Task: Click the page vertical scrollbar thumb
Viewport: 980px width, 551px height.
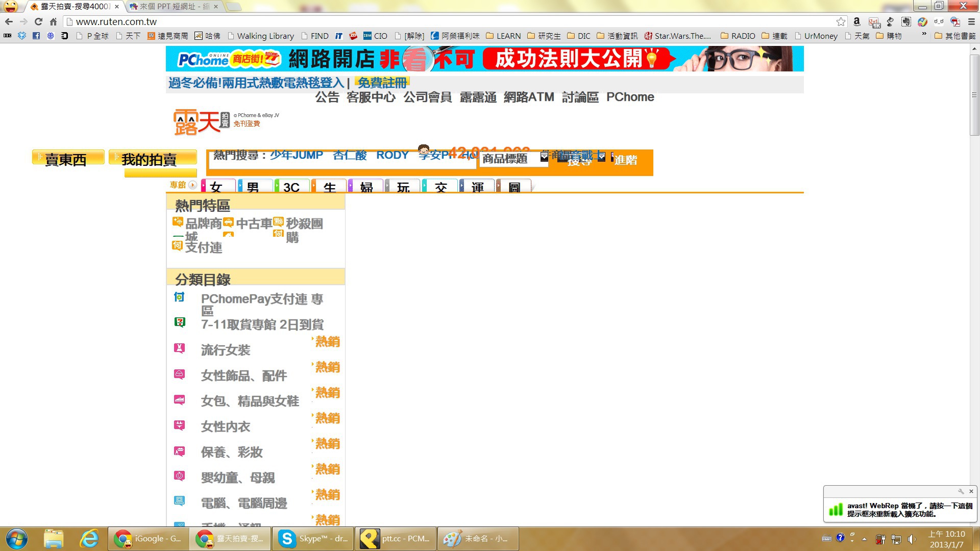Action: (x=974, y=95)
